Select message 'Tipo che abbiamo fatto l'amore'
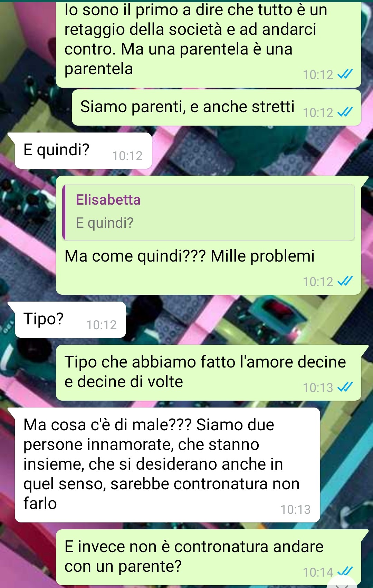The image size is (373, 588). 209,373
